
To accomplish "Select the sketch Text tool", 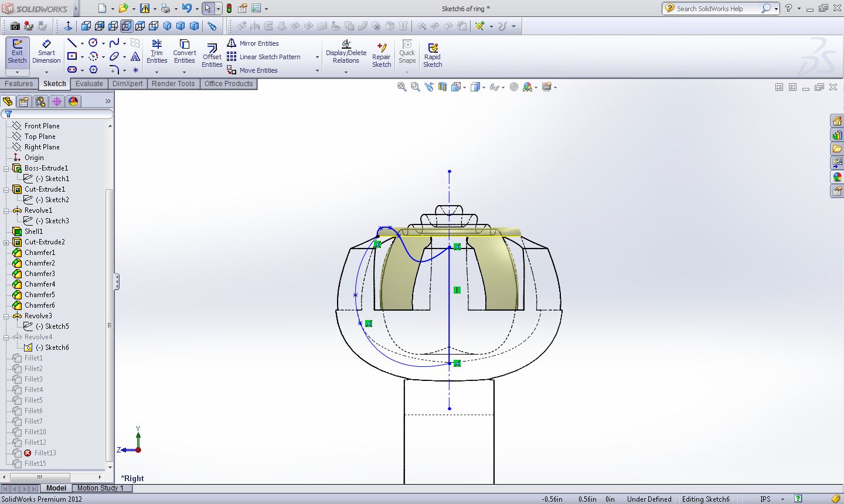I will pos(135,56).
